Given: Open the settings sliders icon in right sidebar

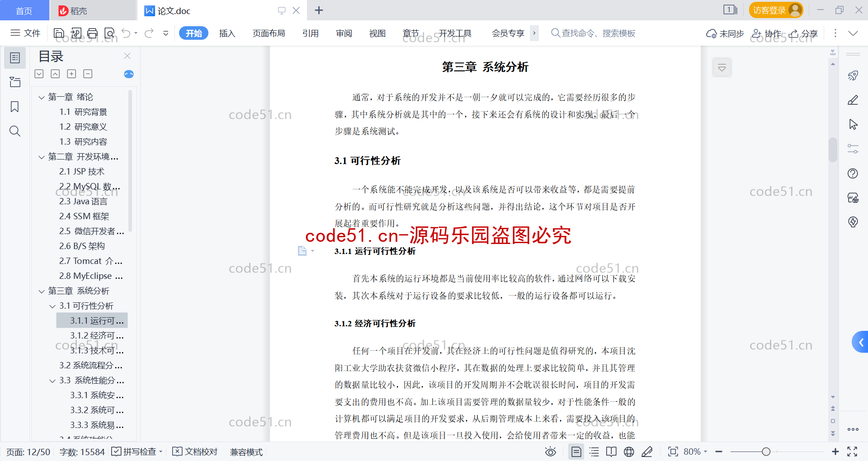Looking at the screenshot, I should [x=853, y=149].
